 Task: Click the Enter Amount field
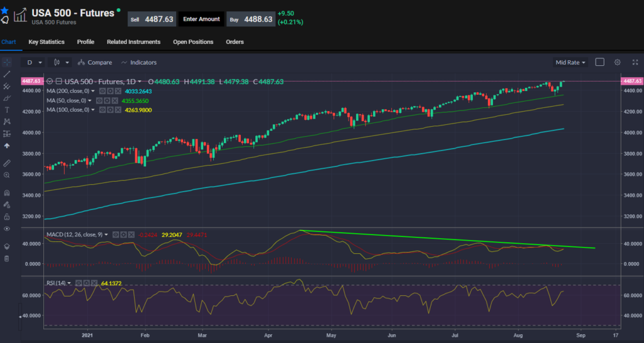201,19
